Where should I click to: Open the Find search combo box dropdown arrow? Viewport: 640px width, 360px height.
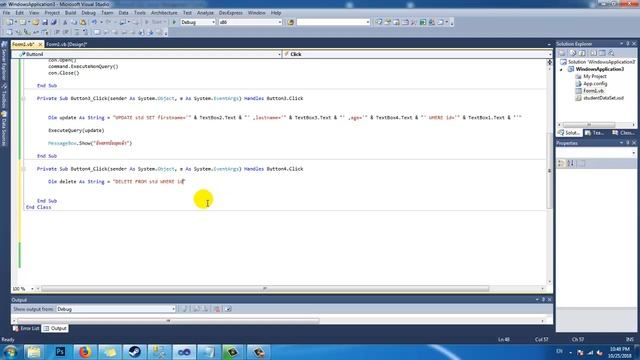[x=368, y=22]
